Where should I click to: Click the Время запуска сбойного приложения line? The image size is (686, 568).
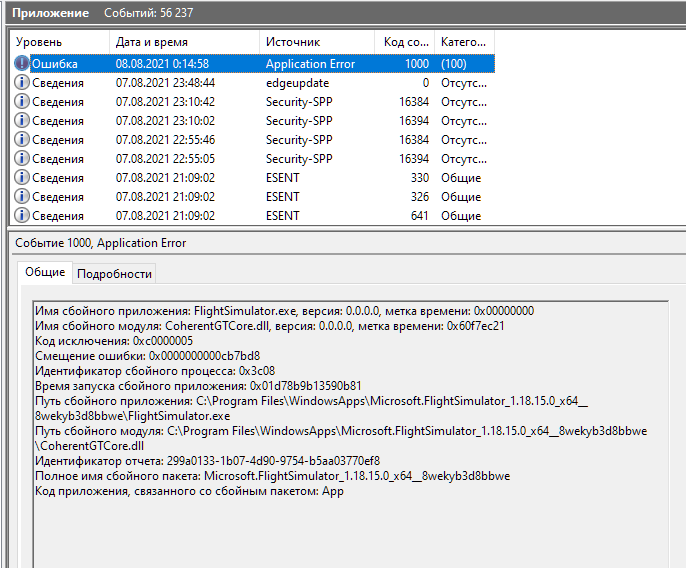198,386
